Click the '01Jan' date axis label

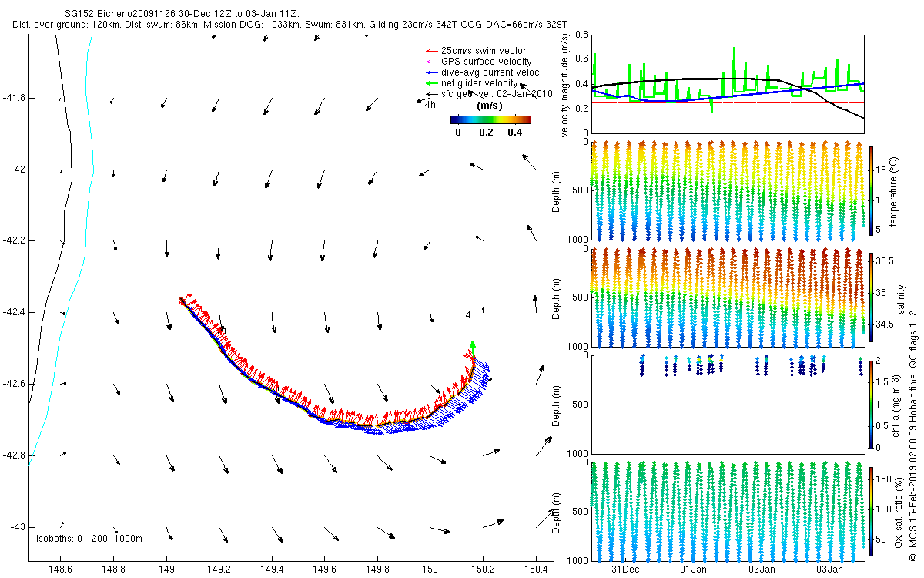pos(694,570)
